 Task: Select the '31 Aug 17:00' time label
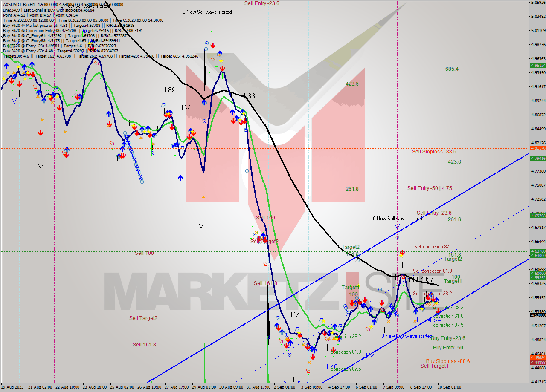pos(258,387)
